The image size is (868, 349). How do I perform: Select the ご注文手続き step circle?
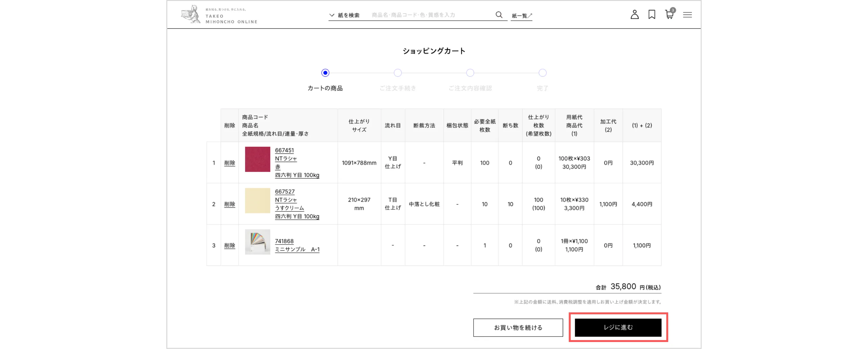coord(398,73)
